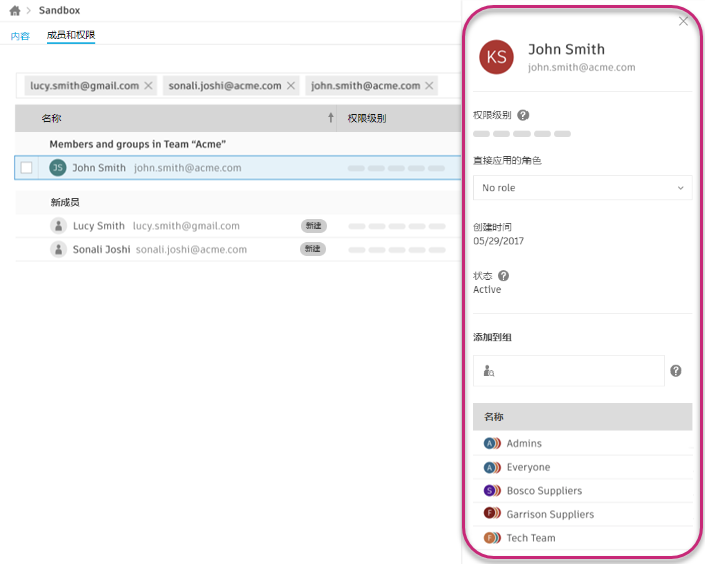Click lucy.smith@gmail.com in new members list

186,226
